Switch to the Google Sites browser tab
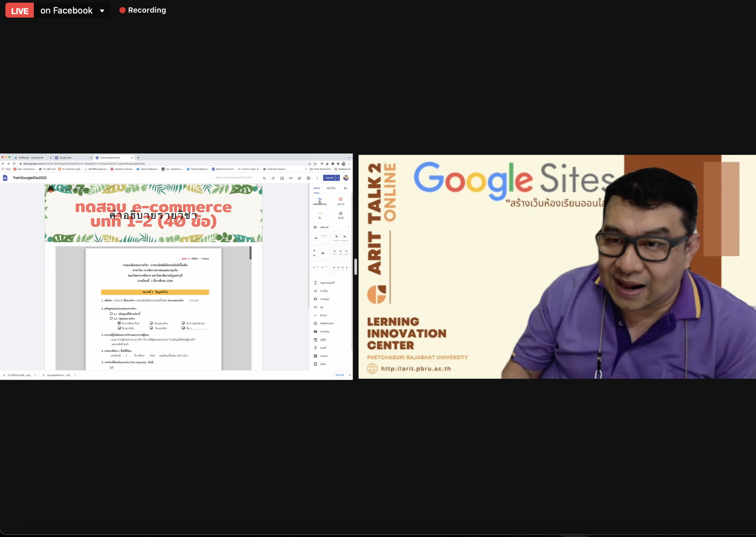756x537 pixels. (73, 158)
